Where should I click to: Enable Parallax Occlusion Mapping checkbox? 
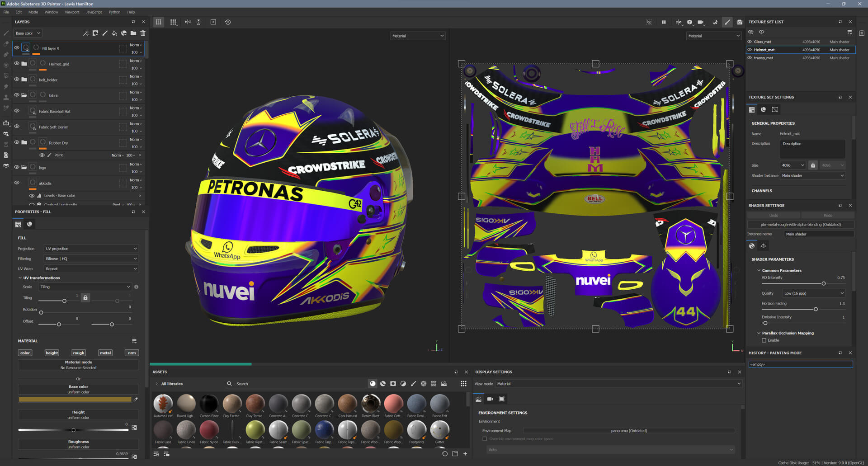pyautogui.click(x=764, y=340)
